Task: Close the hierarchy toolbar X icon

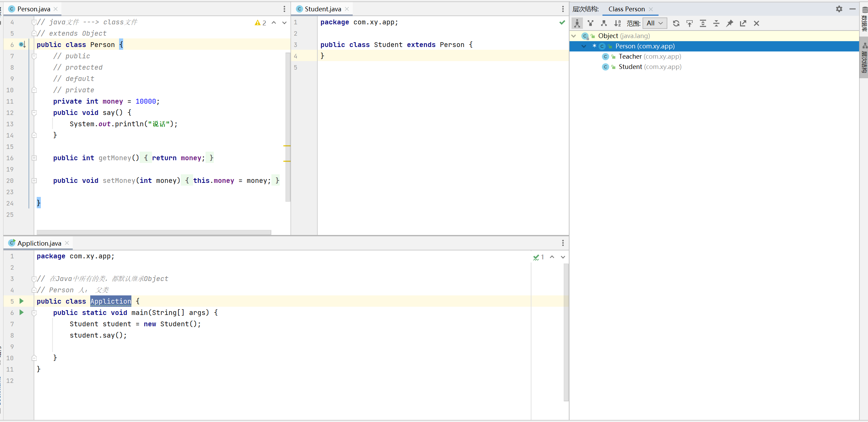Action: pyautogui.click(x=756, y=23)
